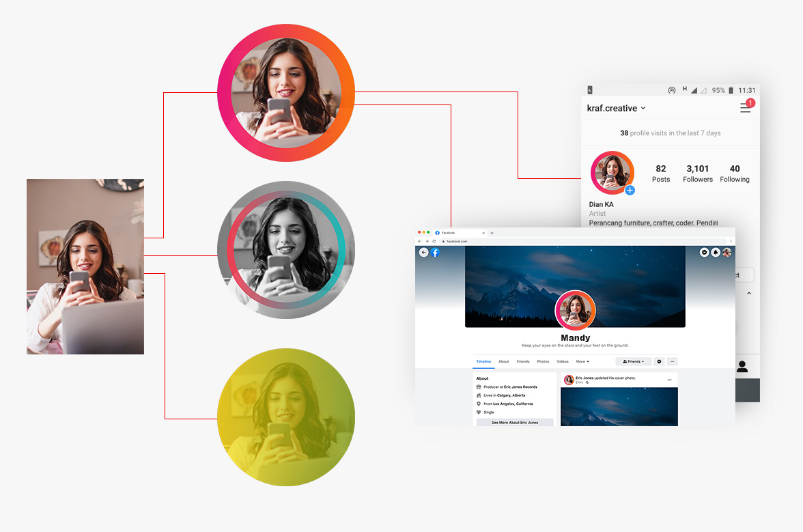Screen dimensions: 803x532
Task: Click the back arrow beside Facebook logo
Action: coord(423,253)
